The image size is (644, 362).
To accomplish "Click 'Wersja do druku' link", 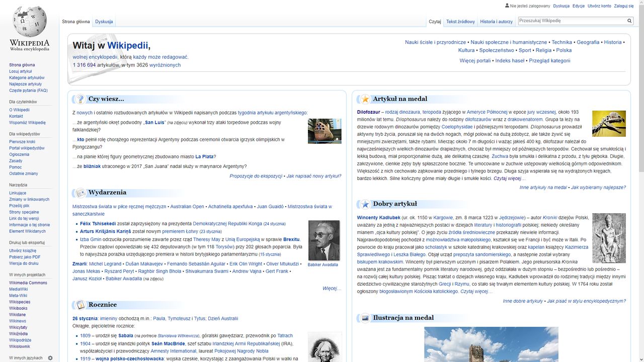I will tap(24, 263).
